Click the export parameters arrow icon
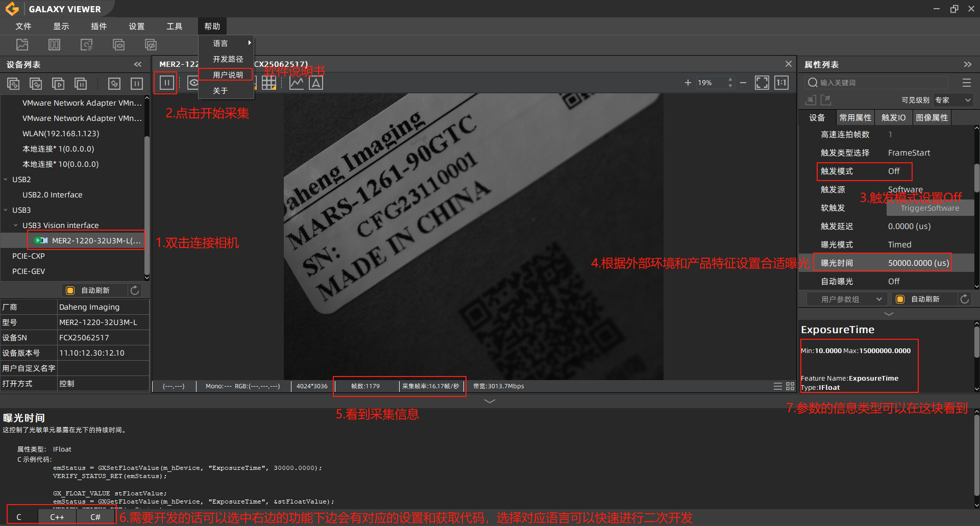Viewport: 980px width, 526px height. click(x=826, y=100)
